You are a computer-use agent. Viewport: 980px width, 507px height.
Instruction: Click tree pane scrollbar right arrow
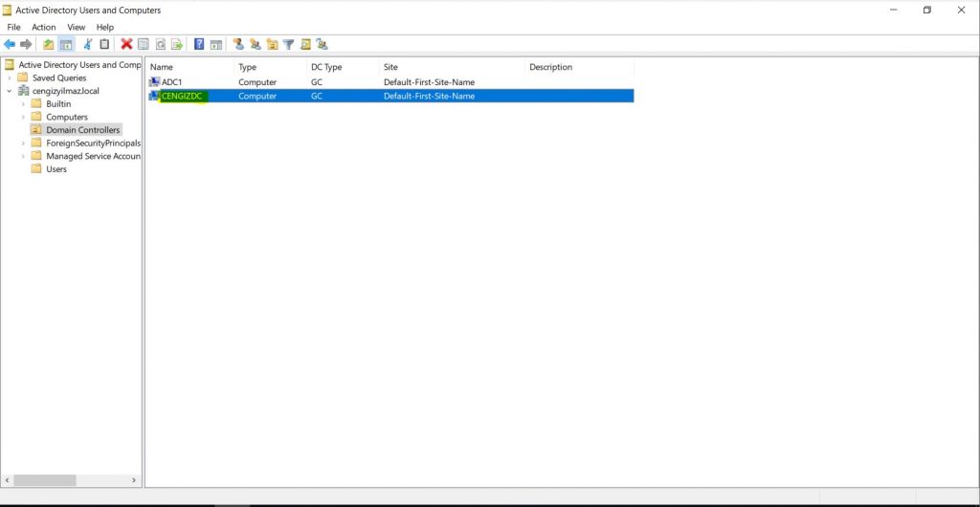[134, 480]
